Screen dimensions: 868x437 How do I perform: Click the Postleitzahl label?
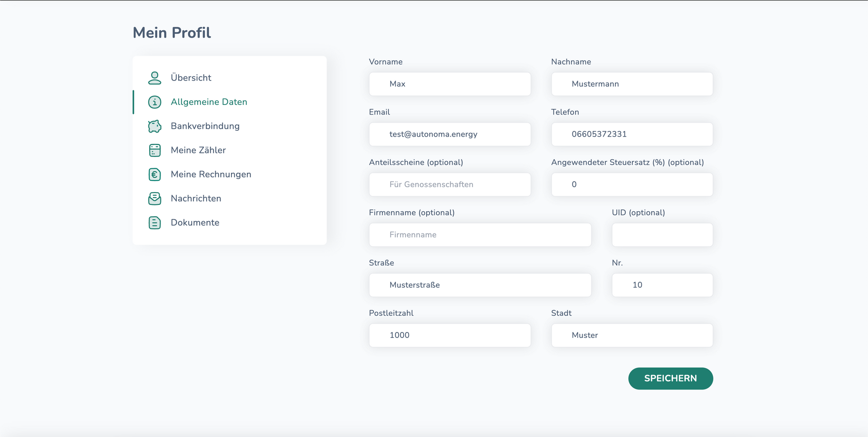[x=391, y=313]
